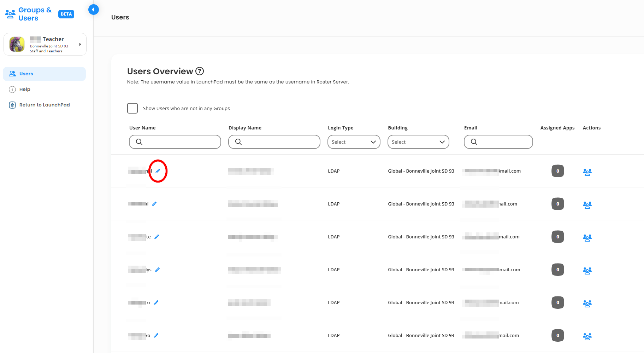Screen dimensions: 644x353
Task: Click the Groups & Users logo icon
Action: (x=10, y=14)
